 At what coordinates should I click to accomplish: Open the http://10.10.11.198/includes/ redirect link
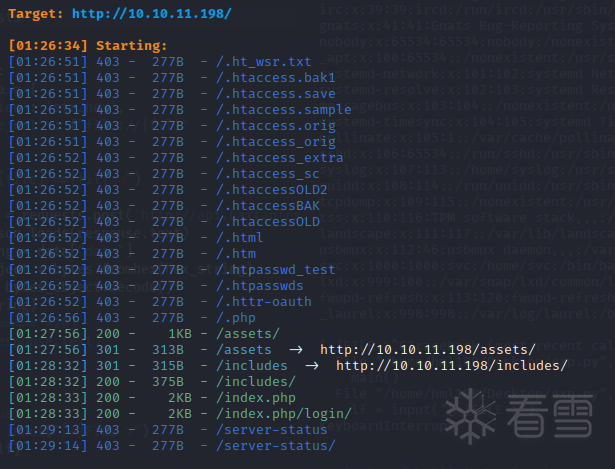pyautogui.click(x=452, y=365)
